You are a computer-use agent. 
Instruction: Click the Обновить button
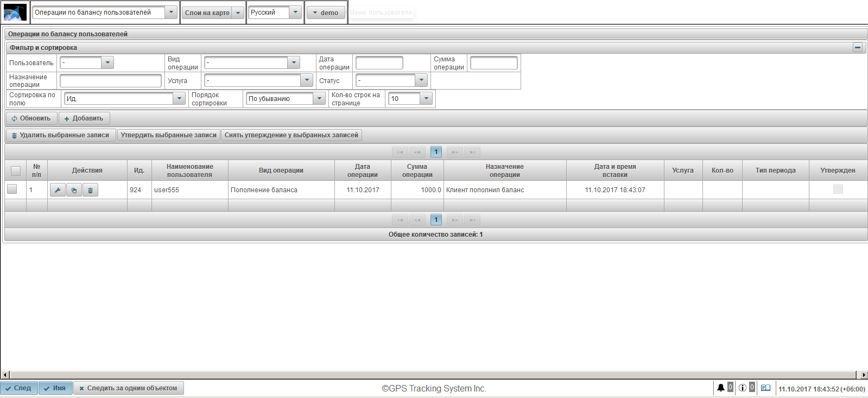coord(31,118)
